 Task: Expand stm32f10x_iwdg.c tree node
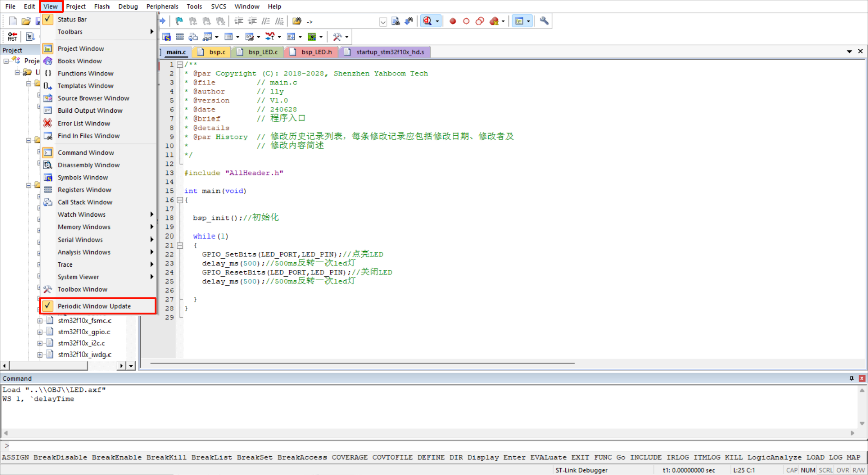[40, 354]
